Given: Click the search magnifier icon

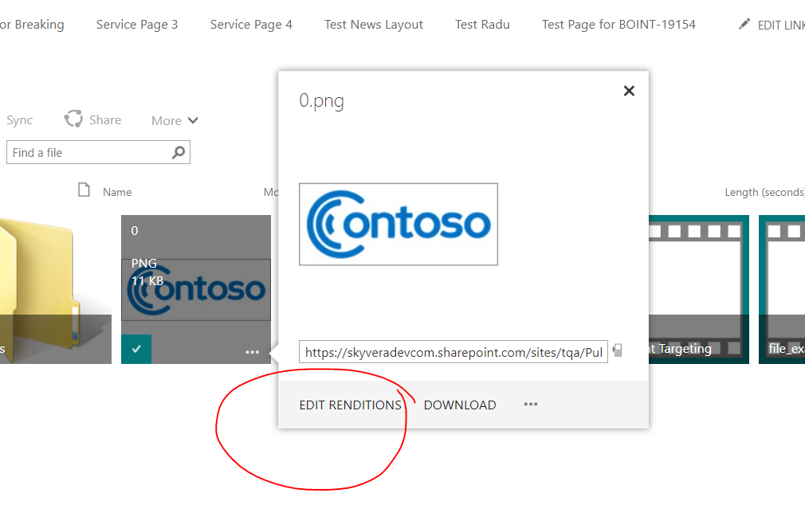Looking at the screenshot, I should point(179,152).
